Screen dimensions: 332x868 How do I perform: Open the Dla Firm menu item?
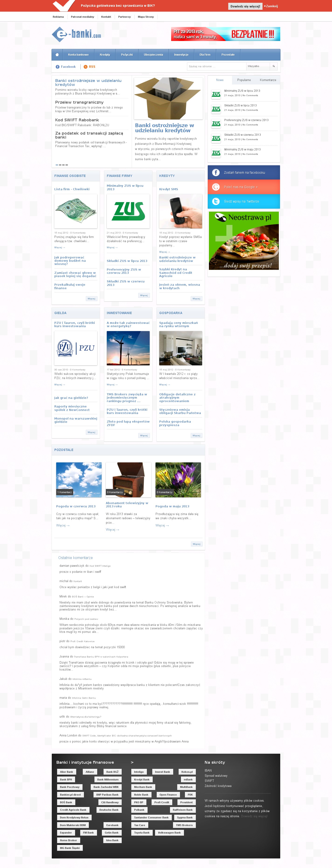[205, 54]
